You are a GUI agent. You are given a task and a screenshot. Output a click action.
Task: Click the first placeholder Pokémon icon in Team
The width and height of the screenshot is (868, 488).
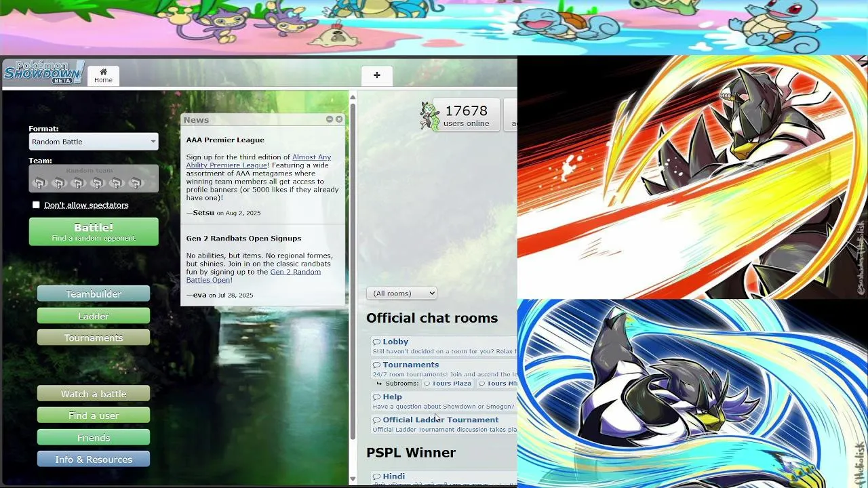39,183
